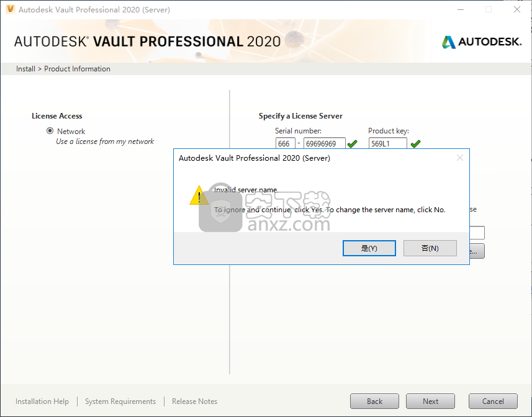This screenshot has width=532, height=417.
Task: Click the serial number field 69696969
Action: point(325,143)
